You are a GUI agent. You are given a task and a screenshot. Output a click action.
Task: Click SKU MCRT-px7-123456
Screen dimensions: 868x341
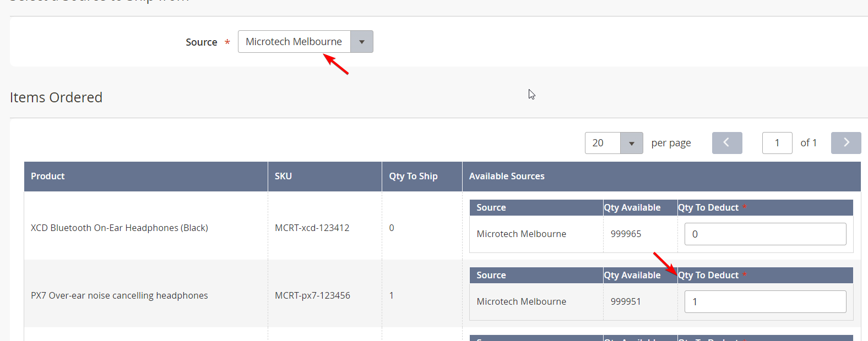[x=312, y=295]
